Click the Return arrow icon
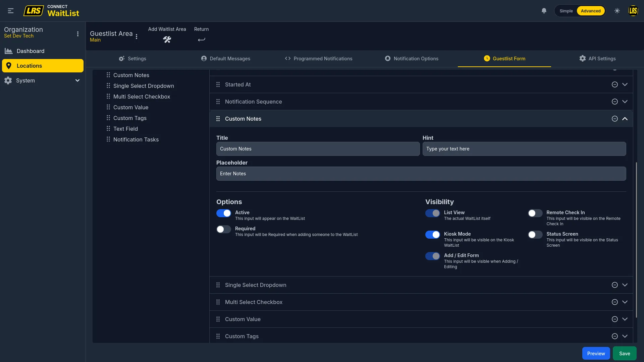 [201, 40]
